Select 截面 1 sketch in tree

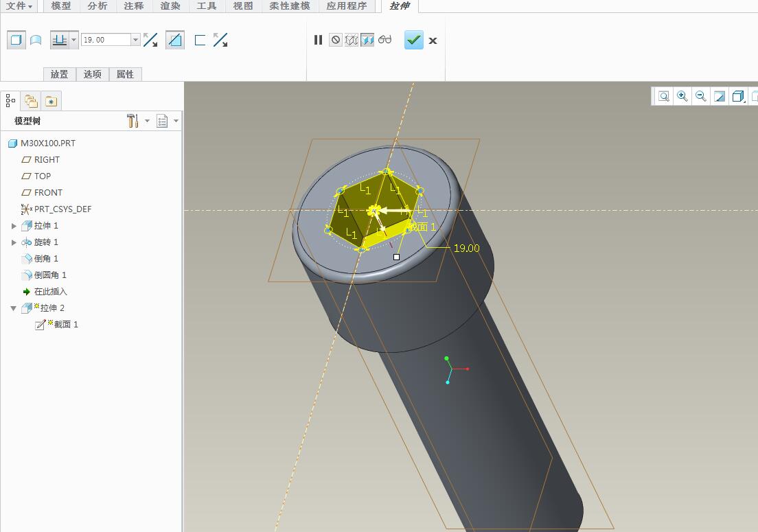point(56,324)
